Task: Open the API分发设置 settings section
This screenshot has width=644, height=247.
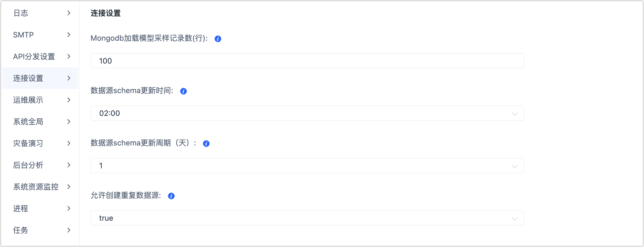Action: [34, 56]
